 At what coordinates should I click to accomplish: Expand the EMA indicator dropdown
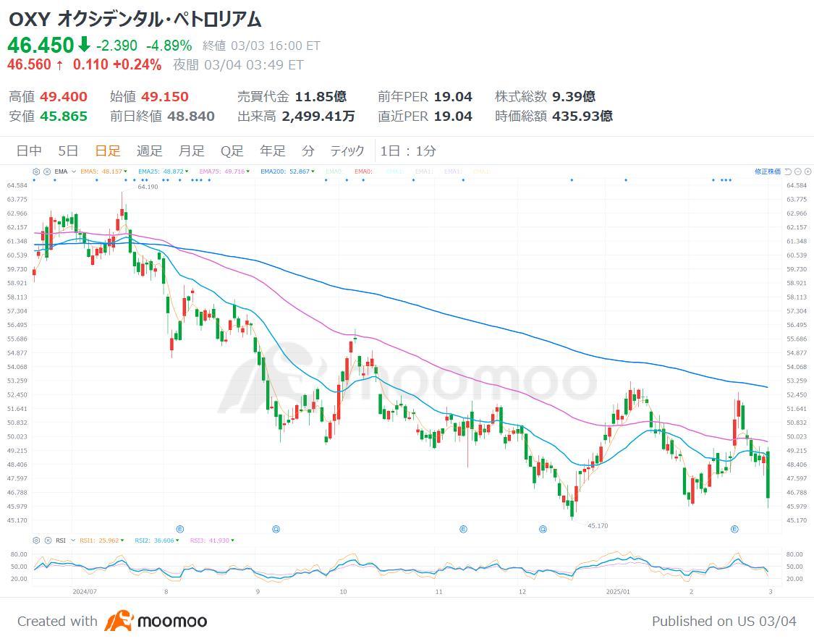[x=73, y=172]
